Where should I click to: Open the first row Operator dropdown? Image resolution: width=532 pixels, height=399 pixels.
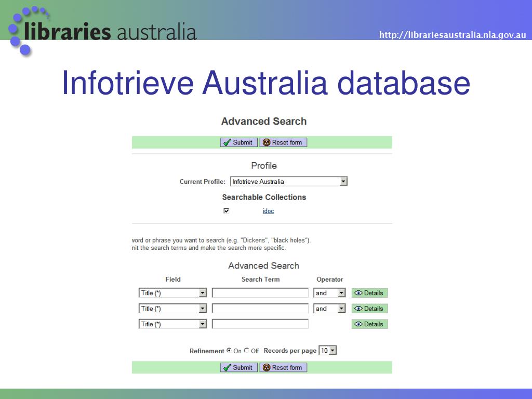point(329,293)
